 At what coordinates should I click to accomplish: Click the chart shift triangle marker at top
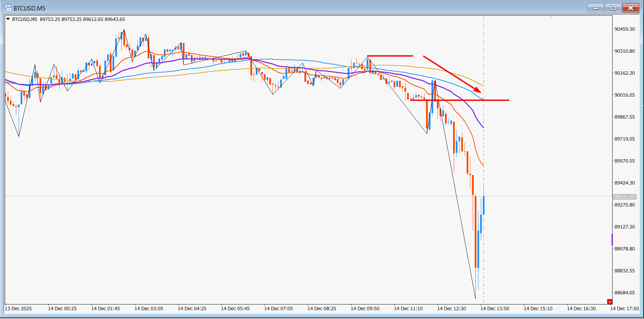[x=551, y=17]
